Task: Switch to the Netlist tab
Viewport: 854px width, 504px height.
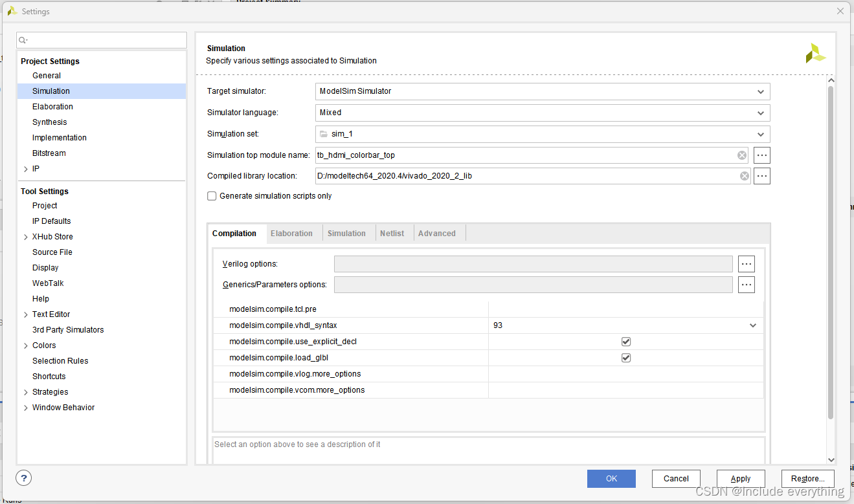Action: tap(392, 234)
